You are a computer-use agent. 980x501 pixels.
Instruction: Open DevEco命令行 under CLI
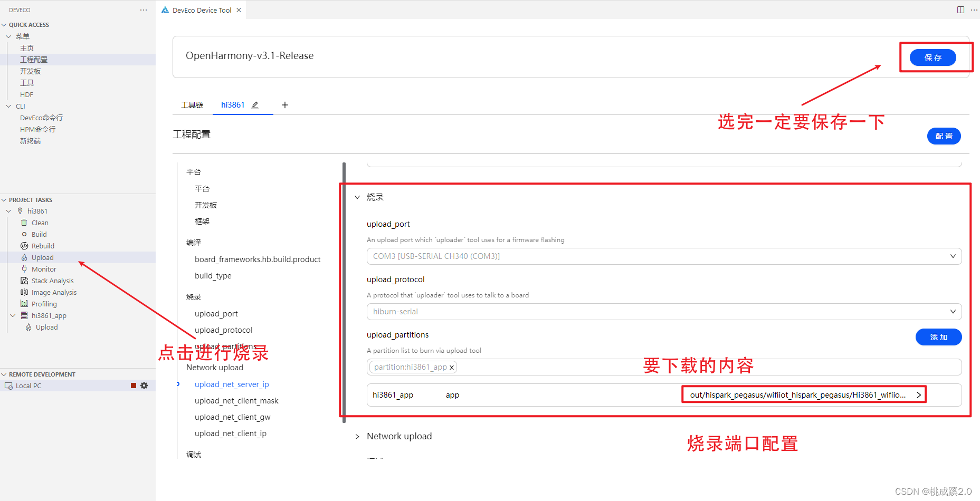[41, 118]
